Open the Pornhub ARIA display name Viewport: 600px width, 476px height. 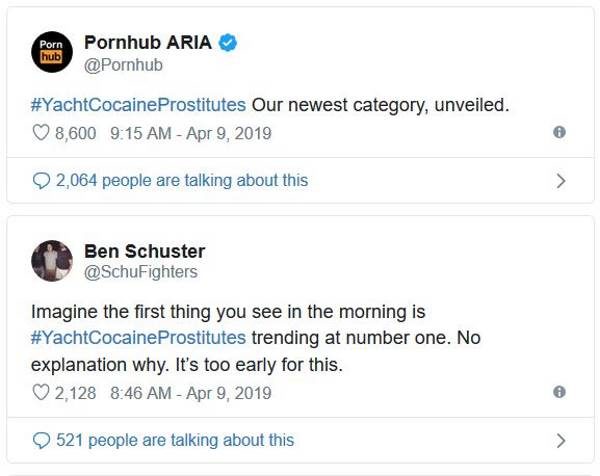(x=148, y=42)
